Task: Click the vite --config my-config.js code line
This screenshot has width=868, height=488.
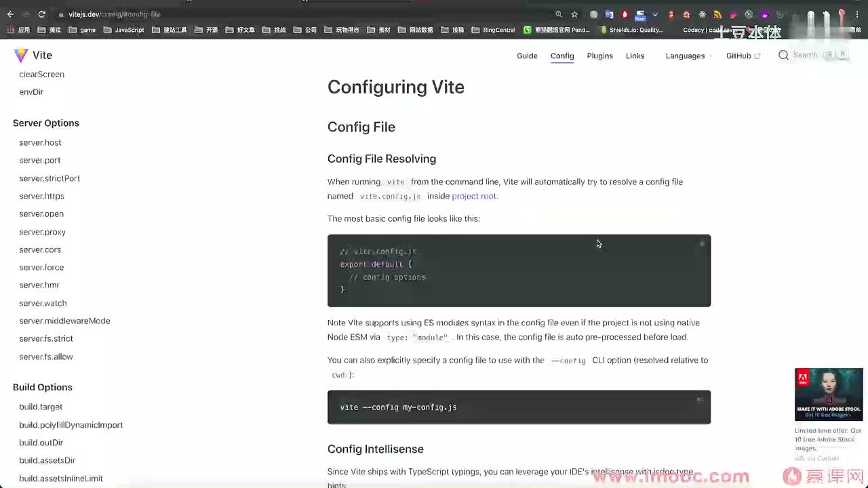Action: [x=398, y=407]
